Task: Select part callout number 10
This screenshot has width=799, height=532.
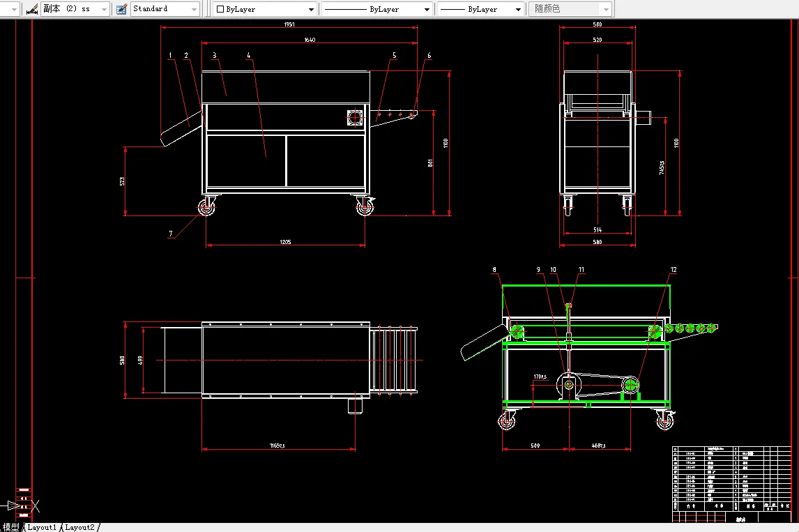Action: pos(553,270)
